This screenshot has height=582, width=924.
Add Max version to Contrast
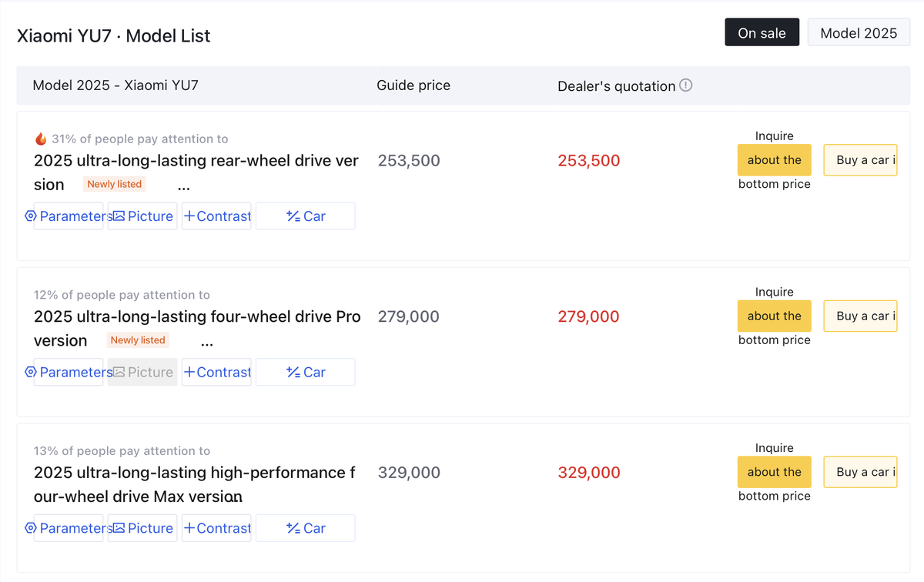[x=216, y=528]
